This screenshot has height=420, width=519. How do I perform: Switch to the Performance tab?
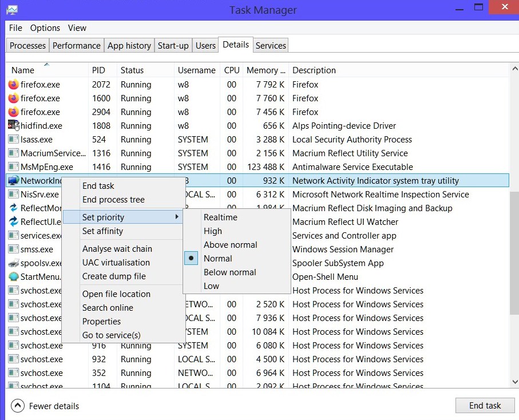pos(77,45)
